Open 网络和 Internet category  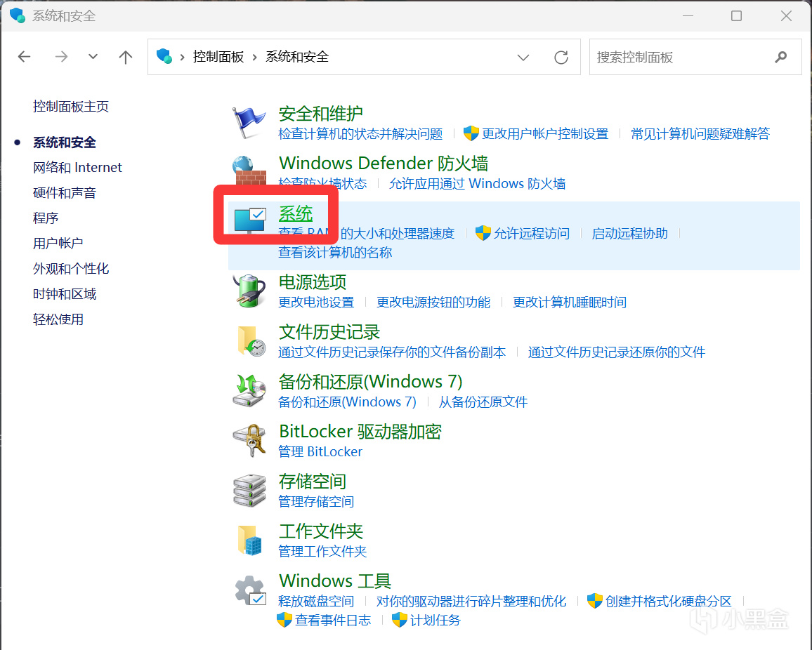(x=78, y=167)
